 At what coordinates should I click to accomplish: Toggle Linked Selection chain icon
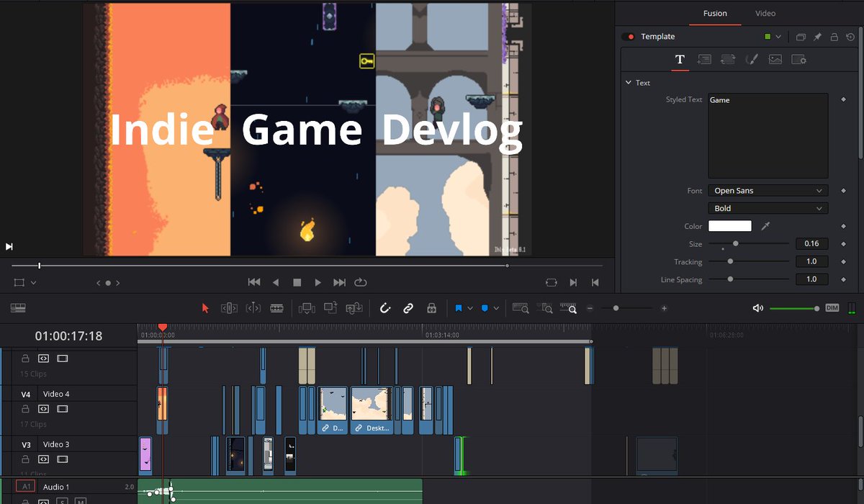tap(408, 308)
